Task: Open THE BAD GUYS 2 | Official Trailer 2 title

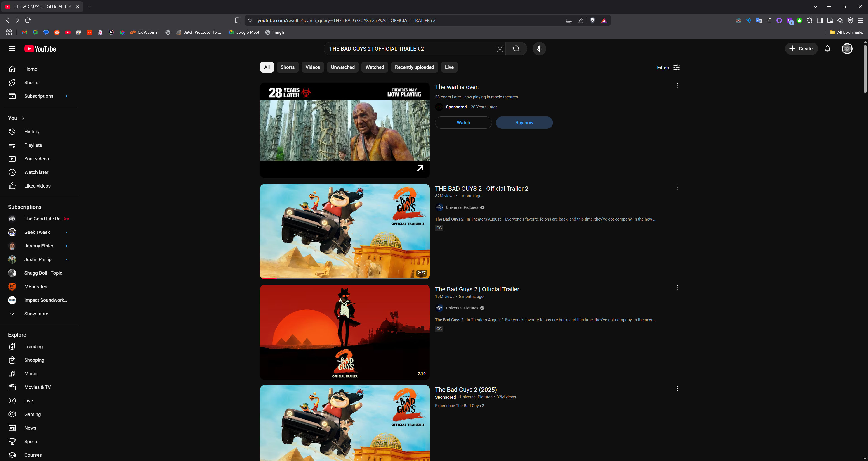Action: [481, 188]
